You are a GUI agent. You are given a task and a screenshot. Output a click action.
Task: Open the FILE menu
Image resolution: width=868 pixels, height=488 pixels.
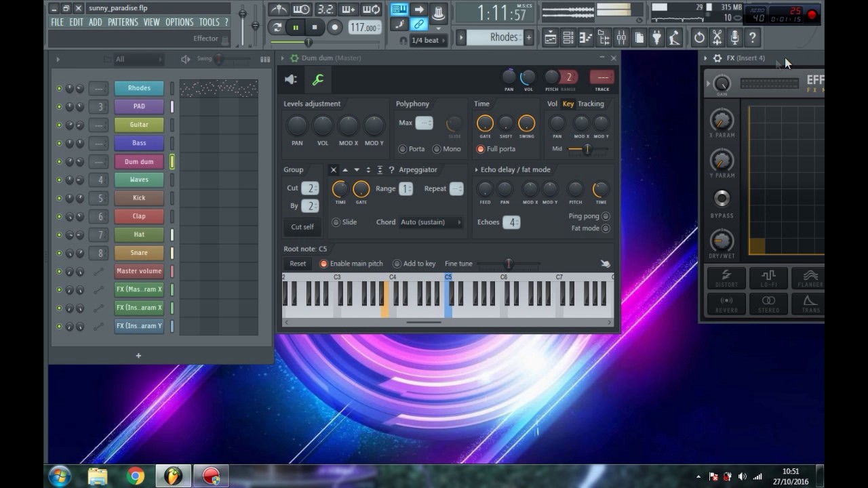click(x=58, y=22)
